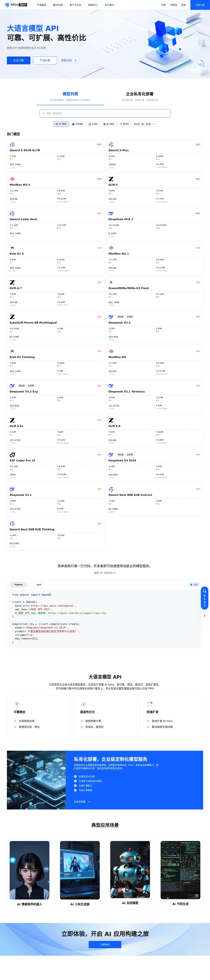Select the Python code tab
210x980 pixels.
pos(19,584)
